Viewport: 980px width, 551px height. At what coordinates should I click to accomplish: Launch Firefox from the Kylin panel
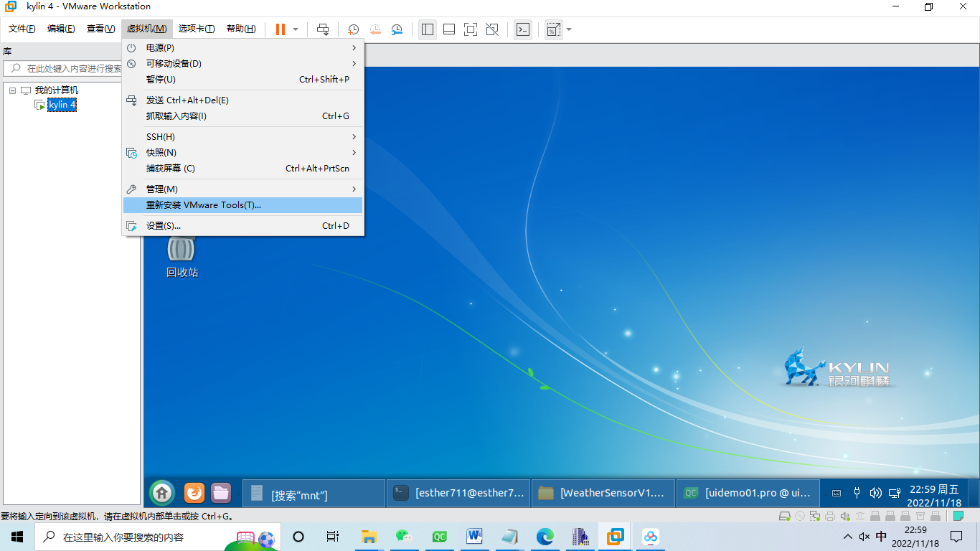point(194,493)
